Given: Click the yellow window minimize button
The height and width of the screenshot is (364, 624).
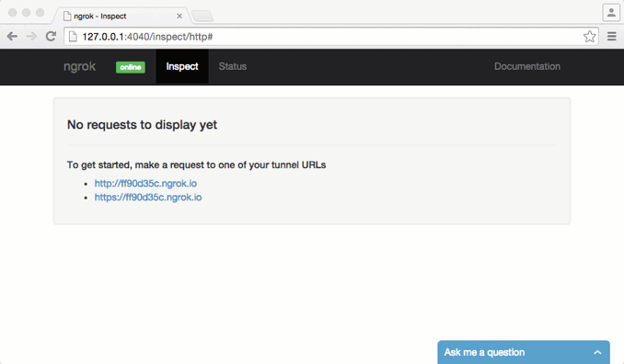Looking at the screenshot, I should [27, 12].
